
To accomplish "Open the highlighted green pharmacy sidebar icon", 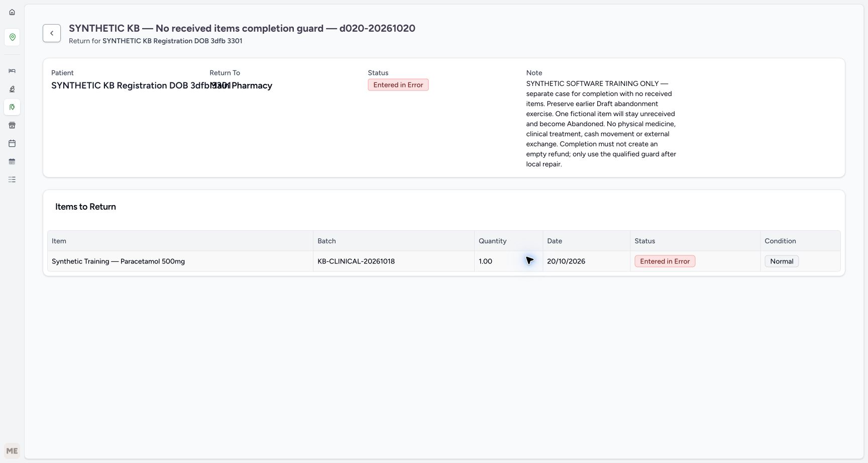I will click(x=12, y=107).
